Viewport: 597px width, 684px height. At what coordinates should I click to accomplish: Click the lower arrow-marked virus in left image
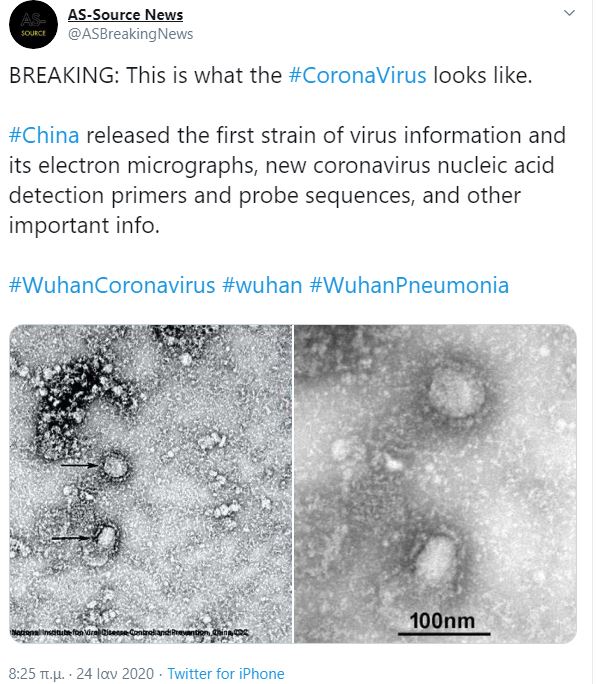click(x=106, y=537)
